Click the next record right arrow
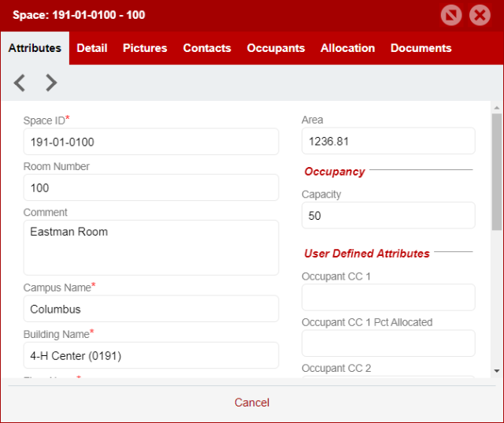This screenshot has width=504, height=423. [x=51, y=83]
